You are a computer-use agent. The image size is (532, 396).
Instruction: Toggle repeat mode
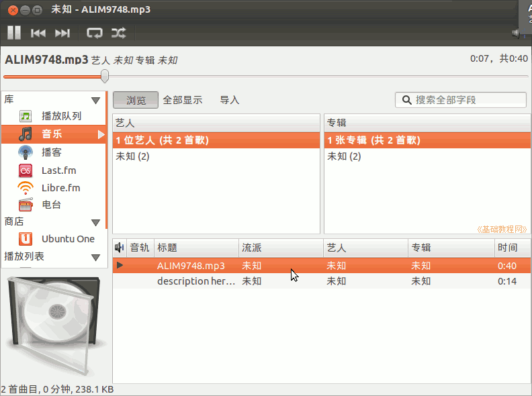pos(95,33)
